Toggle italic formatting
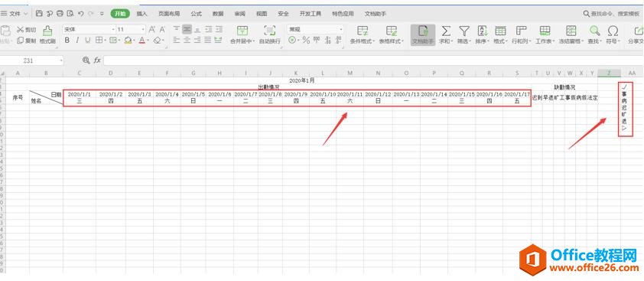This screenshot has width=644, height=281. point(76,41)
